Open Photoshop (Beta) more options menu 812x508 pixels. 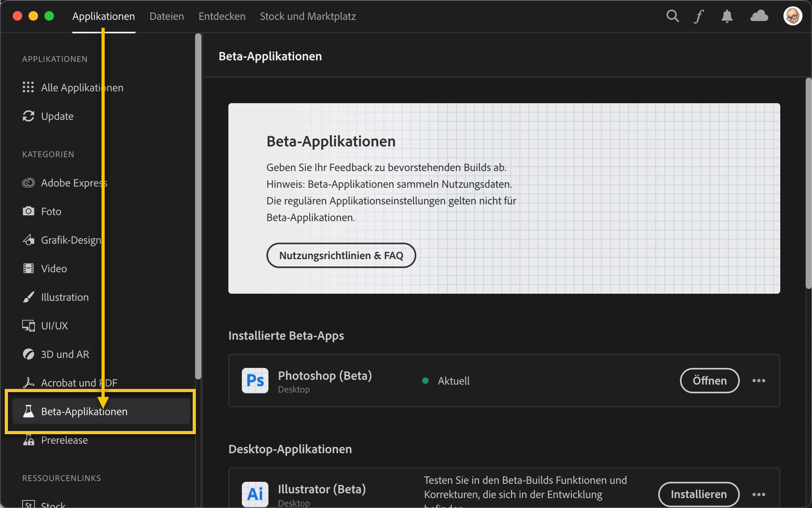(758, 381)
